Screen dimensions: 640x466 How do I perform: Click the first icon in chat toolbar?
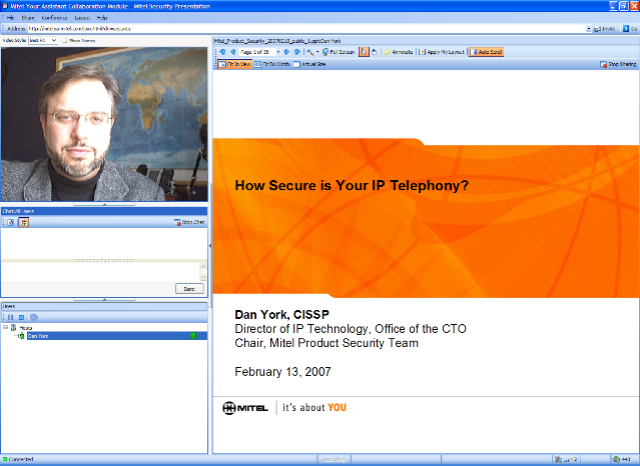click(x=10, y=222)
